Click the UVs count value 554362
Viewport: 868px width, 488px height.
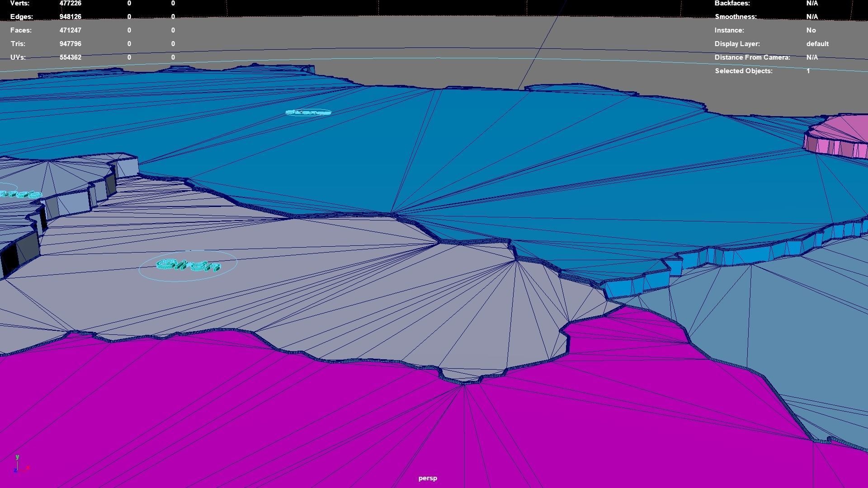click(70, 57)
